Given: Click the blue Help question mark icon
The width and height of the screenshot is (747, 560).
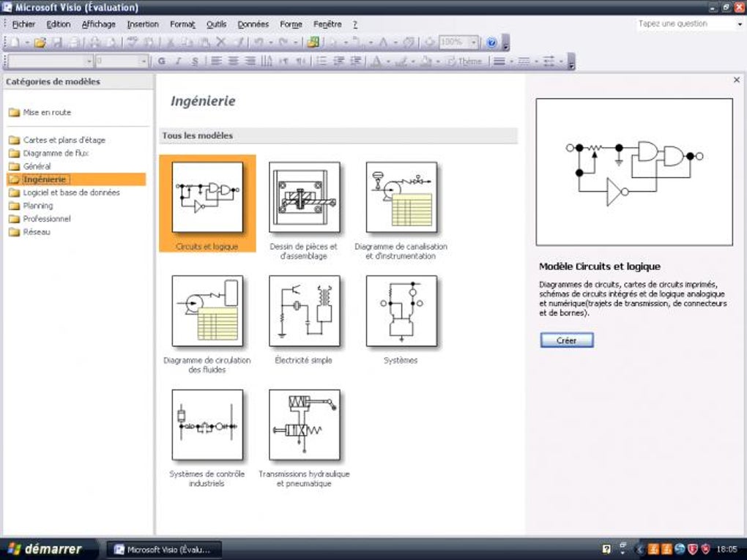Looking at the screenshot, I should (492, 43).
